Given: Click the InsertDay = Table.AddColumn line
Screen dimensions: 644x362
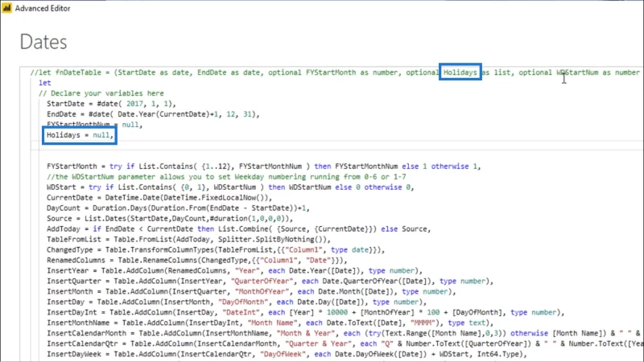Looking at the screenshot, I should (x=237, y=302).
